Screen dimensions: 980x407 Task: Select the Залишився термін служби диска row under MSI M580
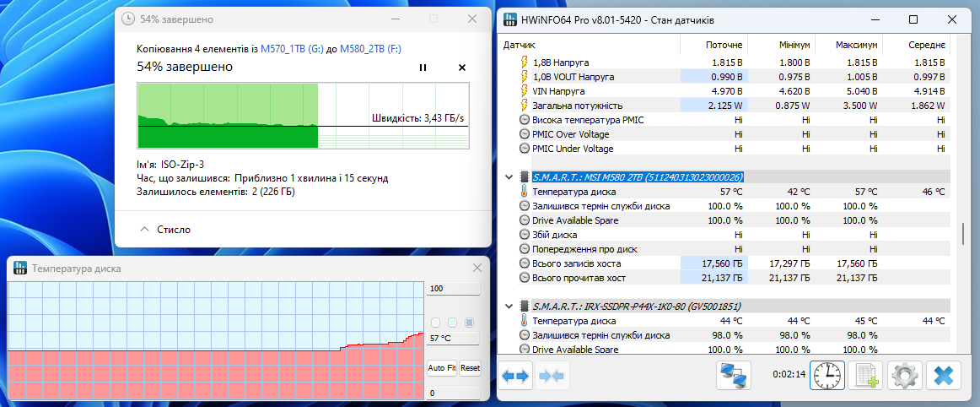(600, 206)
